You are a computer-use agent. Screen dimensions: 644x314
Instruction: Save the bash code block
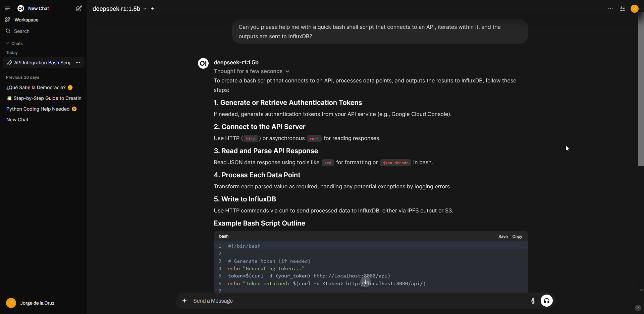[x=503, y=237]
